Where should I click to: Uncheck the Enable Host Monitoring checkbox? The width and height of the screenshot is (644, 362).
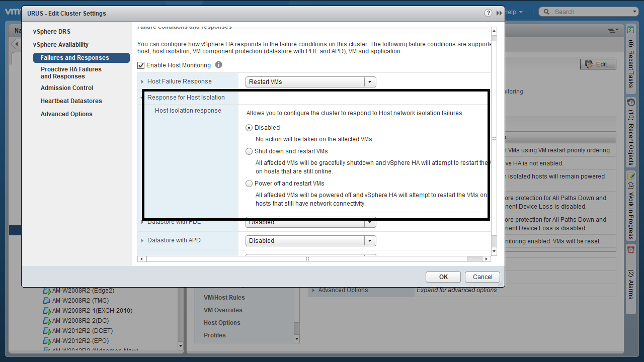(141, 65)
